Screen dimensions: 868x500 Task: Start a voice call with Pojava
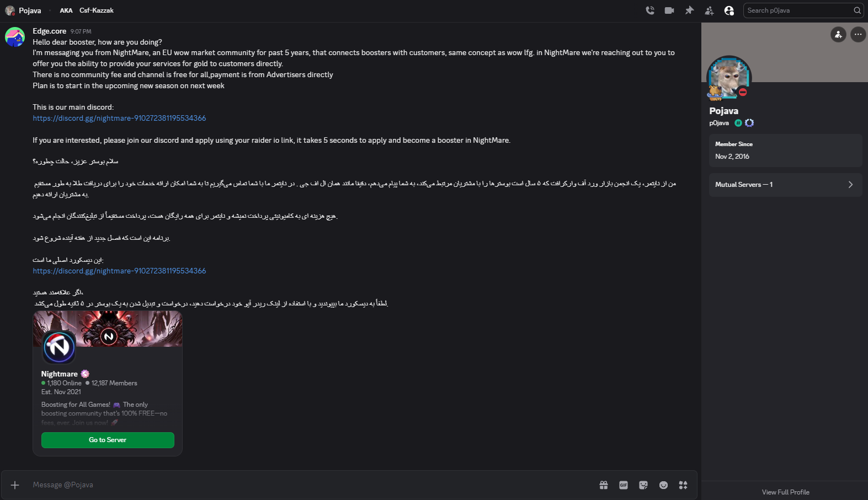pos(650,10)
